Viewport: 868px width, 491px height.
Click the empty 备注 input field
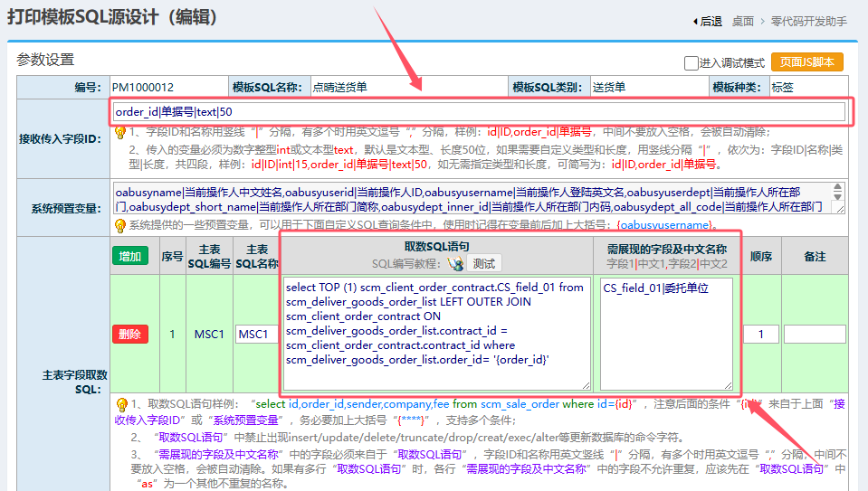(x=814, y=335)
